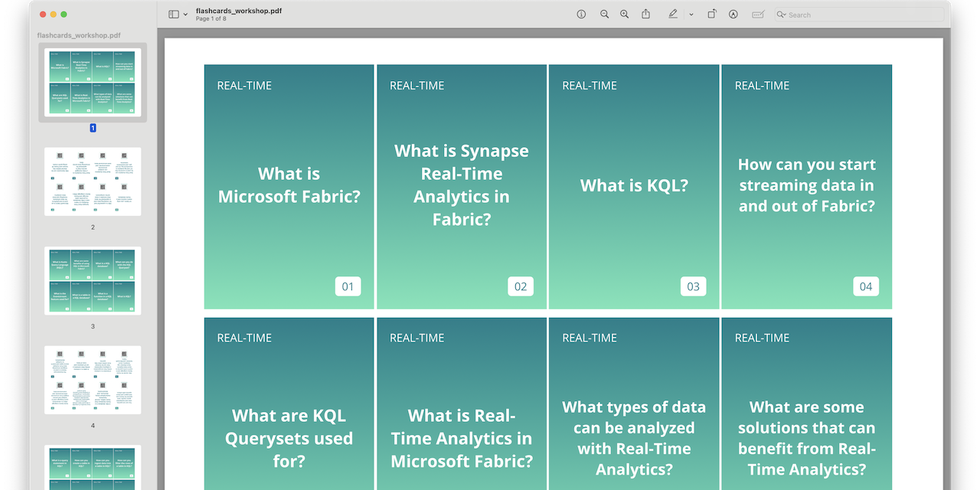This screenshot has width=980, height=490.
Task: Open the highlight color dropdown
Action: point(691,14)
